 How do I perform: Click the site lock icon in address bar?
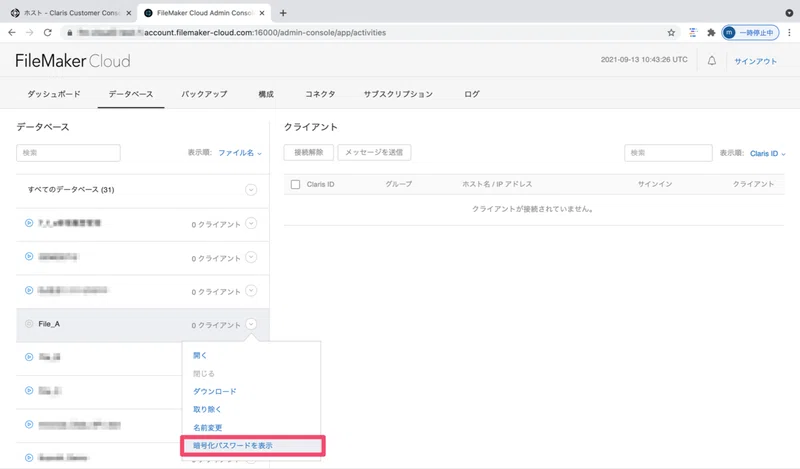click(x=69, y=33)
